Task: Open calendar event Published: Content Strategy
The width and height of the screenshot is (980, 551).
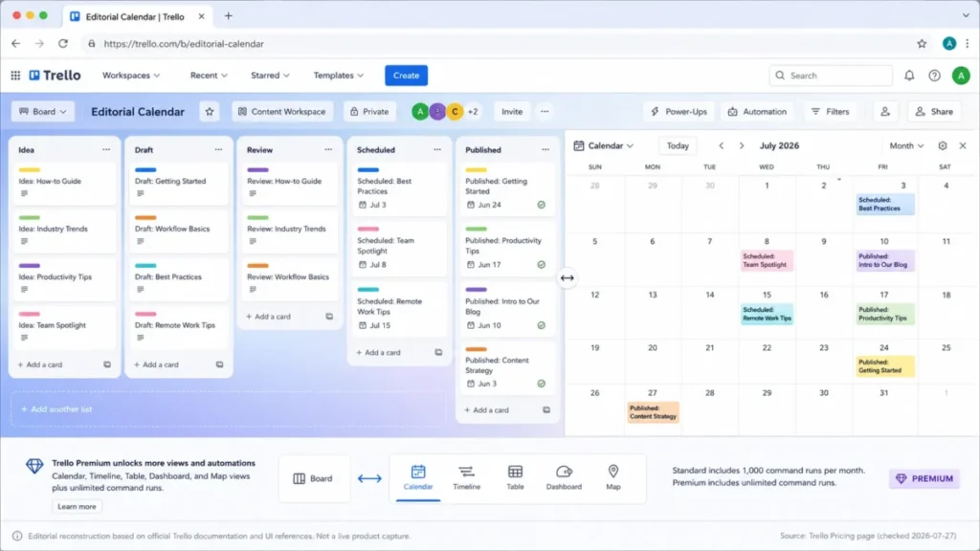Action: 653,412
